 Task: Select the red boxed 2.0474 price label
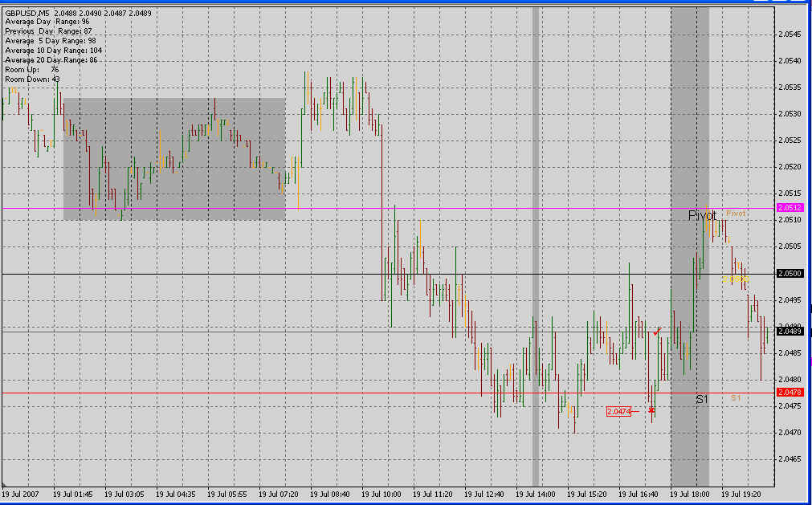618,412
